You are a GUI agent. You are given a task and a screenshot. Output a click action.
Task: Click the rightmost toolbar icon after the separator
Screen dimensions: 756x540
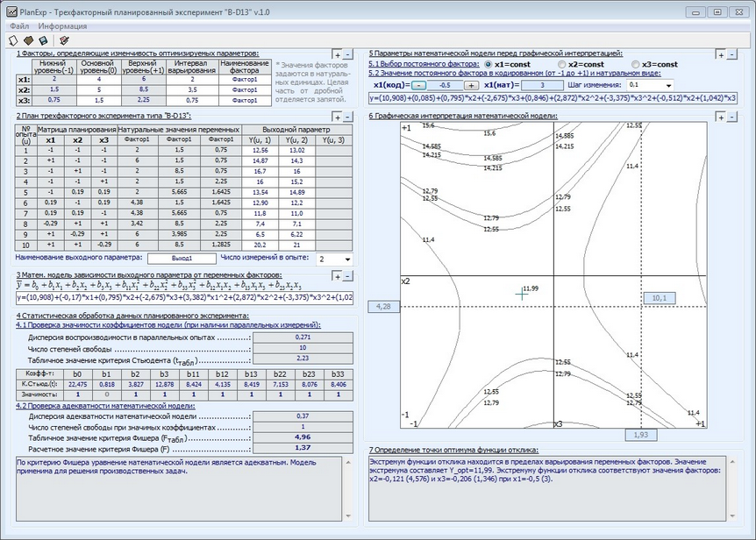pyautogui.click(x=63, y=40)
